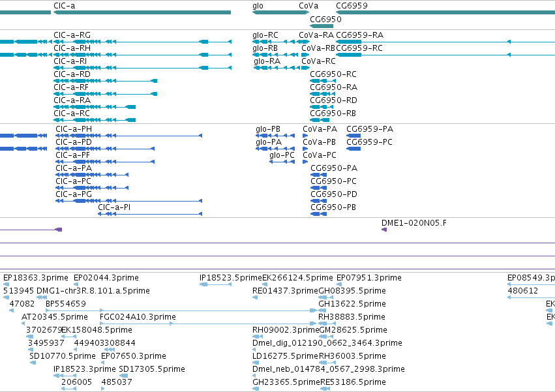The image size is (555, 392).
Task: Select EST FGC024A10.3prime
Action: (x=138, y=317)
